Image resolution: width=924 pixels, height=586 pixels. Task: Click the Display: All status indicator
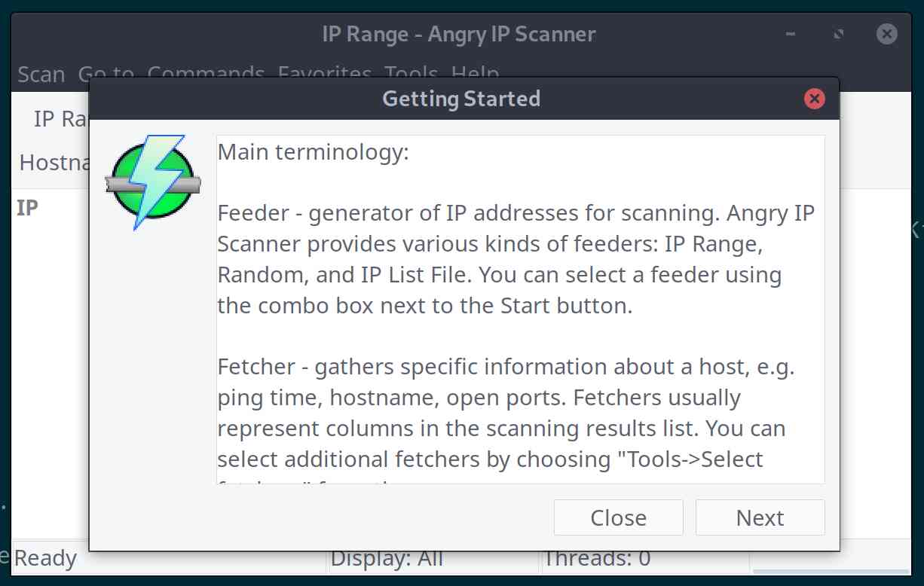pos(387,558)
